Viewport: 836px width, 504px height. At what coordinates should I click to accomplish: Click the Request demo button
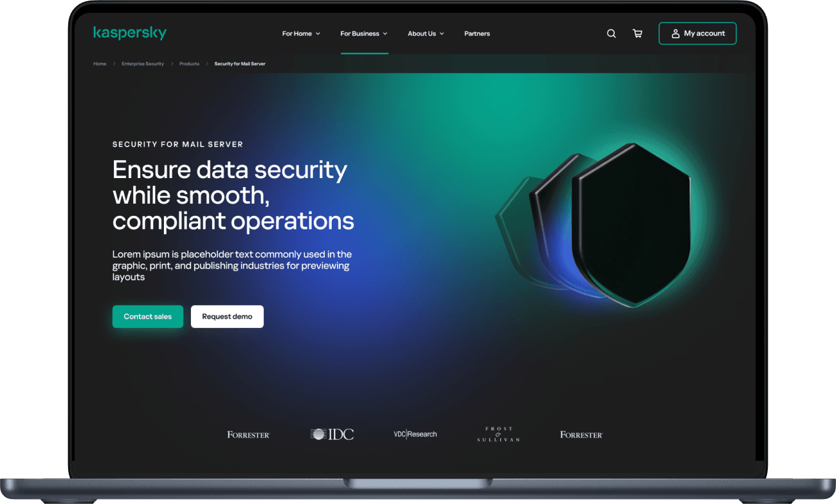click(227, 316)
